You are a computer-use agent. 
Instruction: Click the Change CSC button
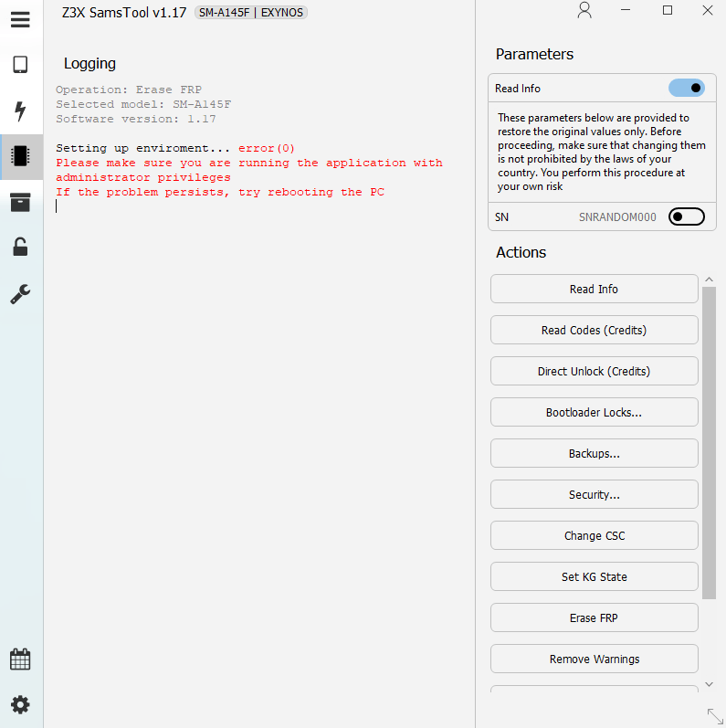(594, 535)
